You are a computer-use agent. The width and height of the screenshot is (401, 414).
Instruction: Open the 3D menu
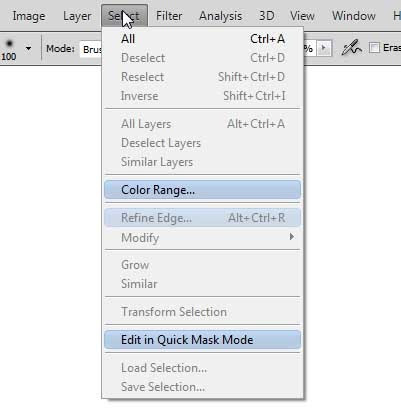pyautogui.click(x=267, y=16)
